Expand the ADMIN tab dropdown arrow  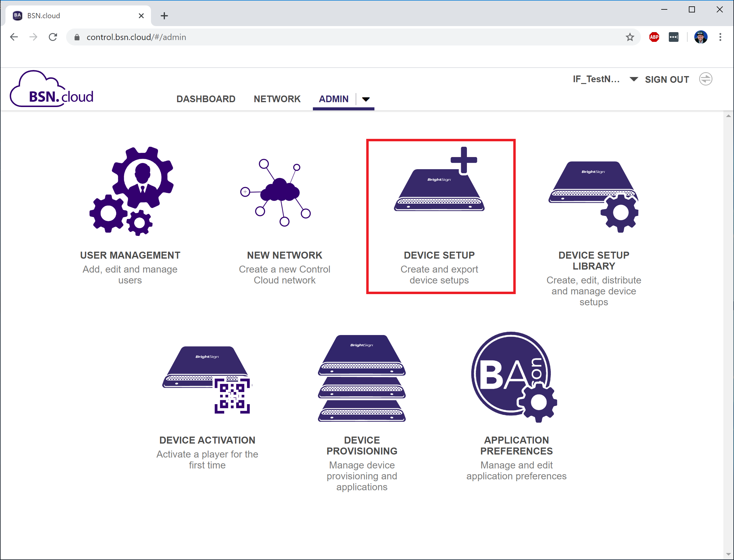click(366, 99)
